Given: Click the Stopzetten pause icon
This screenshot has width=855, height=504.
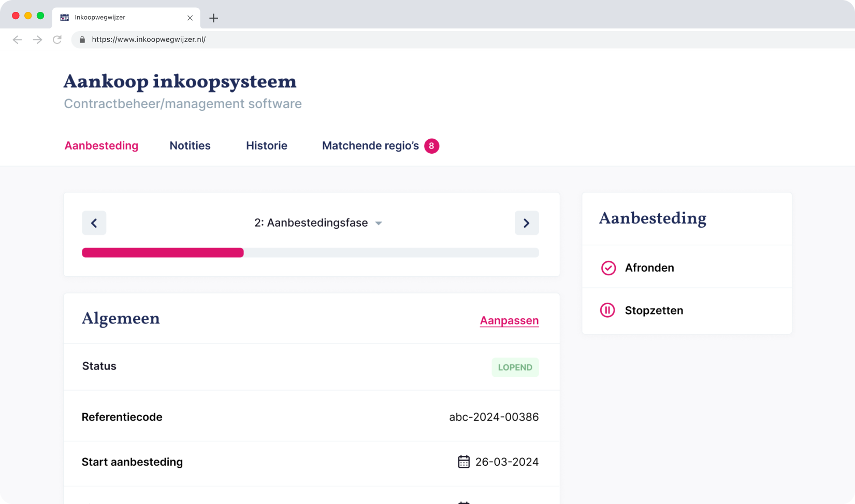Looking at the screenshot, I should tap(607, 310).
